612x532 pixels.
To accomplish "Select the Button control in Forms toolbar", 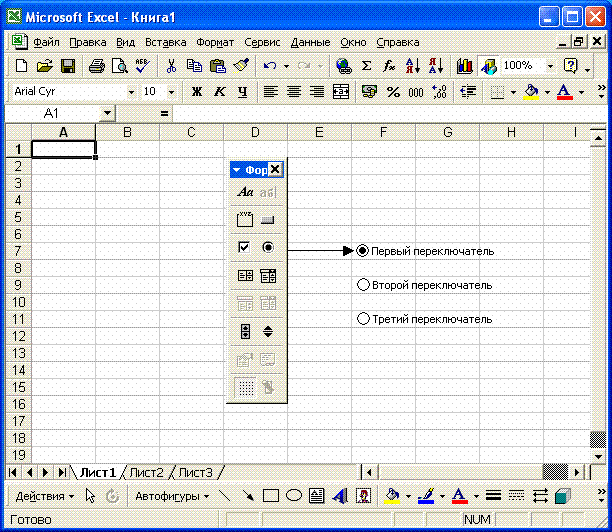I will [268, 220].
